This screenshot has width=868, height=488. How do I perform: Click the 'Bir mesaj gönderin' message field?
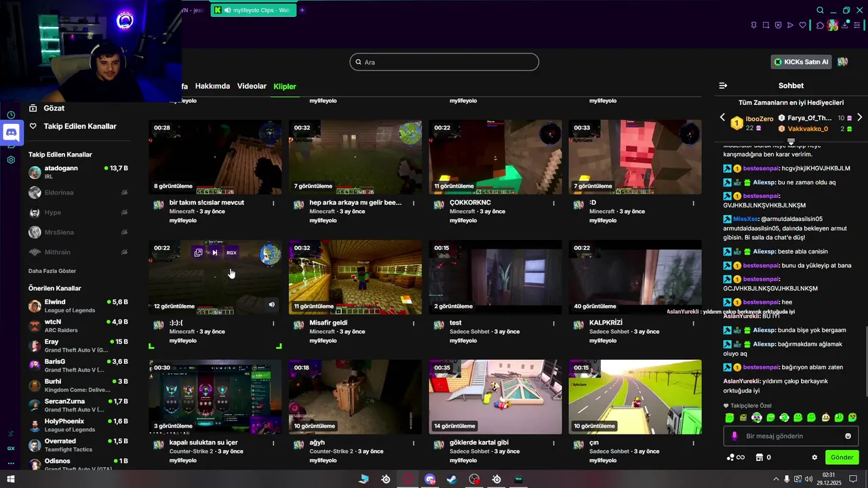[791, 436]
